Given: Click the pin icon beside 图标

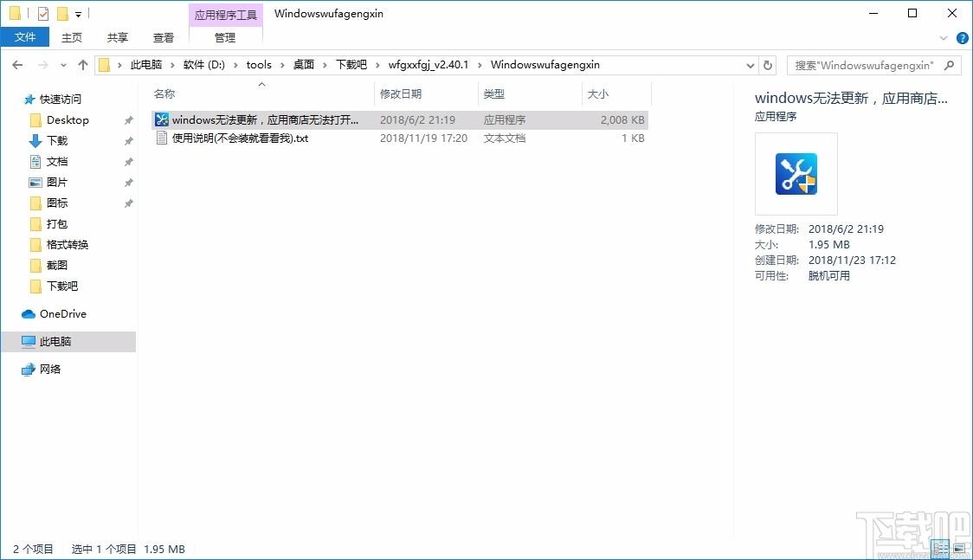Looking at the screenshot, I should tap(128, 203).
